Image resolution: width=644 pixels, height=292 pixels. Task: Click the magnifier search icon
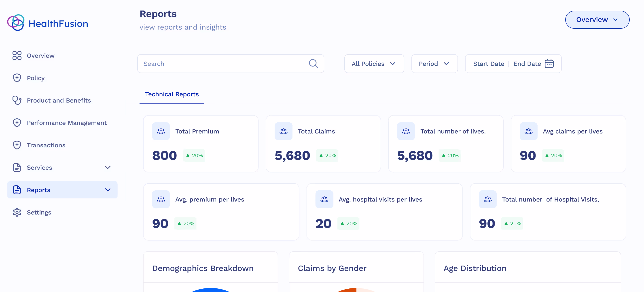313,64
